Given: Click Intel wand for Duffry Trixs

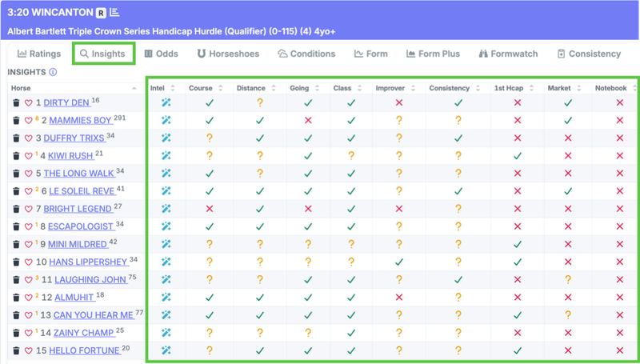Looking at the screenshot, I should pos(166,138).
